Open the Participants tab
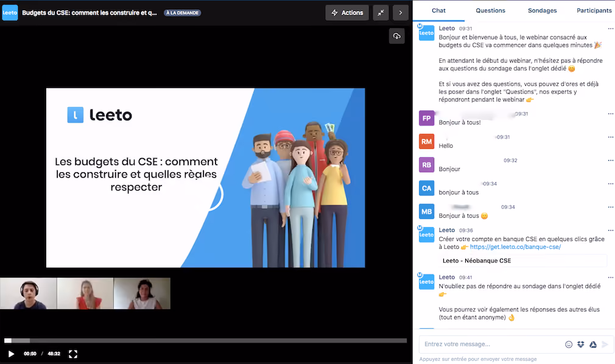The width and height of the screenshot is (615, 364). (594, 10)
